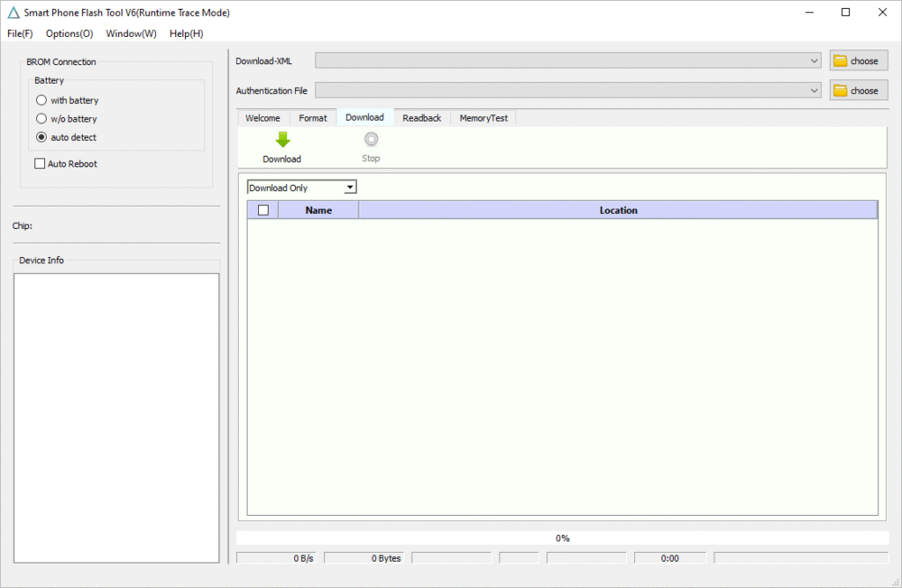Open the Authentication File dropdown list
902x588 pixels.
pos(815,90)
